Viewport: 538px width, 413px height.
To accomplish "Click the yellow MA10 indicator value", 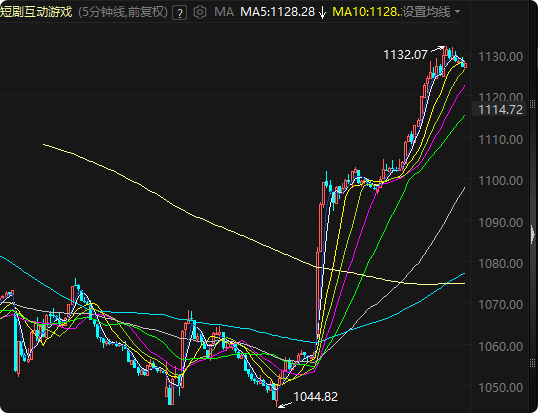I will click(x=367, y=12).
